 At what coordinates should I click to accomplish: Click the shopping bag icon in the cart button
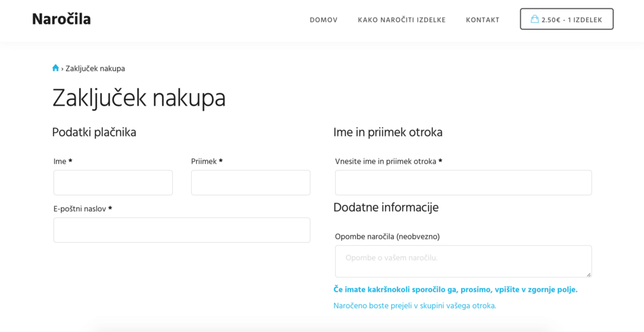pos(535,19)
